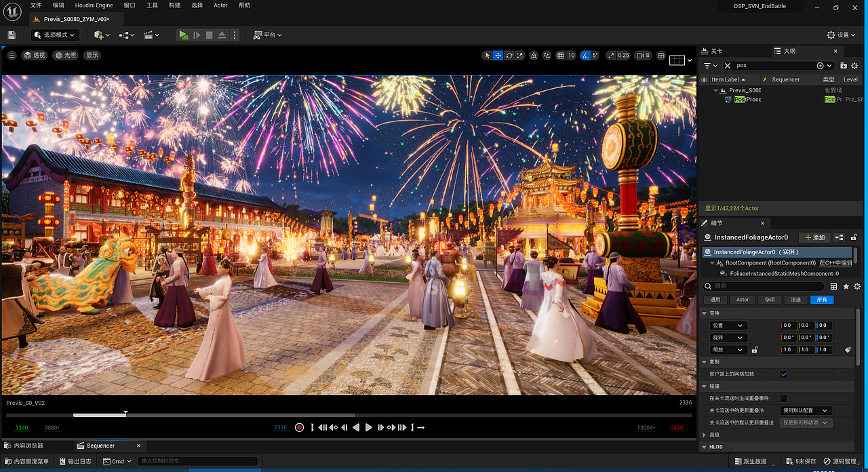The width and height of the screenshot is (868, 472).
Task: Toggle scale snapping icon
Action: click(610, 56)
